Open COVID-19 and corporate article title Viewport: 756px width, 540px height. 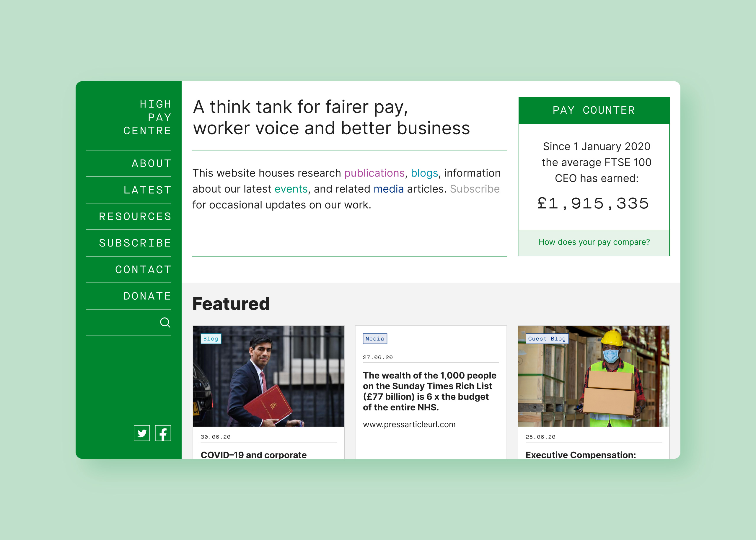pyautogui.click(x=254, y=455)
